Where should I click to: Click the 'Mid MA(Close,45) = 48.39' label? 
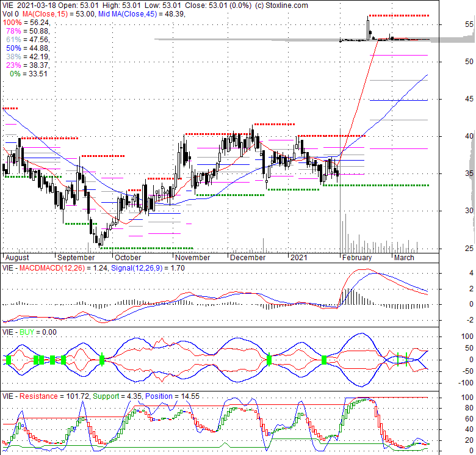pyautogui.click(x=141, y=14)
